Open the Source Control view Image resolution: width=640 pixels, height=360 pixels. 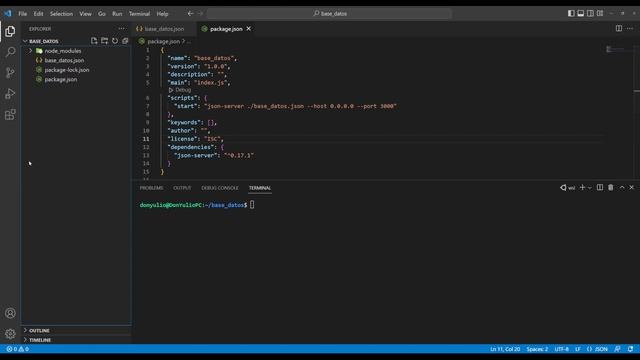coord(10,73)
